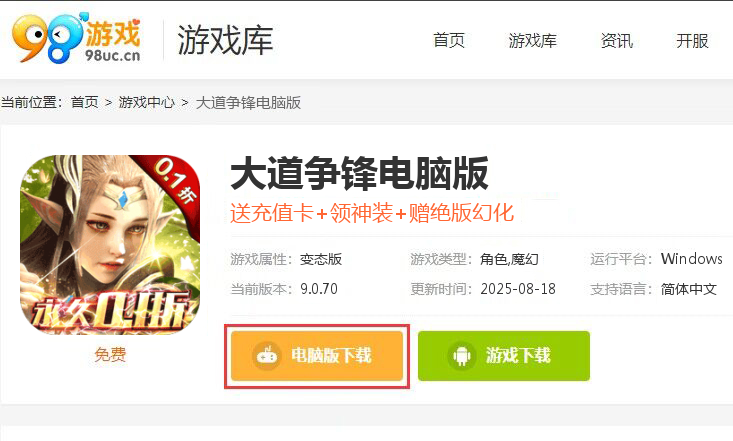
Task: Download the 电脑版 PC version
Action: [x=317, y=356]
